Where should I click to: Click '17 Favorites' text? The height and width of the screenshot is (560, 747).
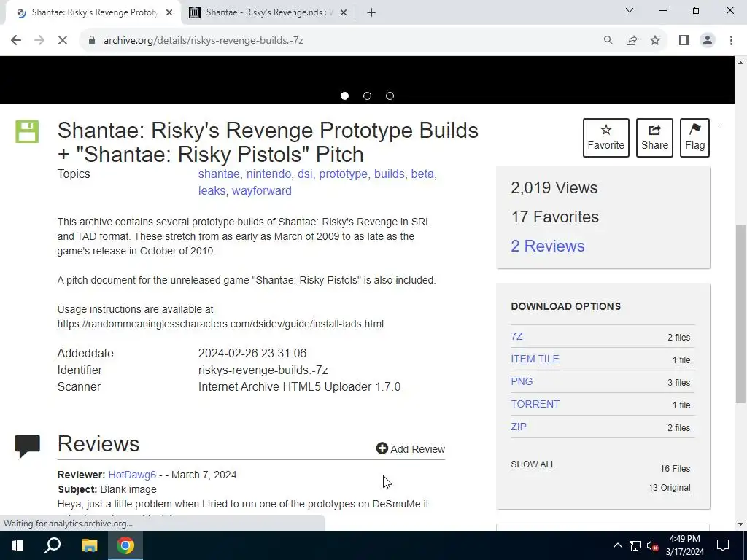tap(555, 217)
